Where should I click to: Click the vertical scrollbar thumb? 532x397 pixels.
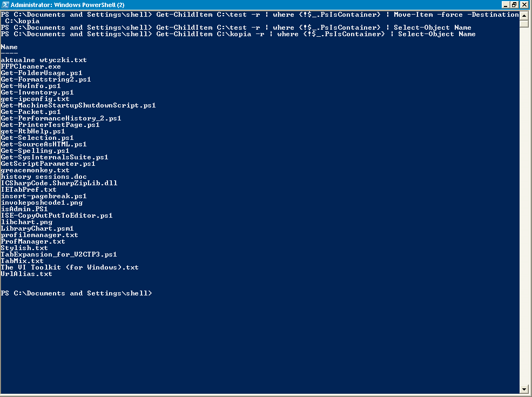click(524, 23)
